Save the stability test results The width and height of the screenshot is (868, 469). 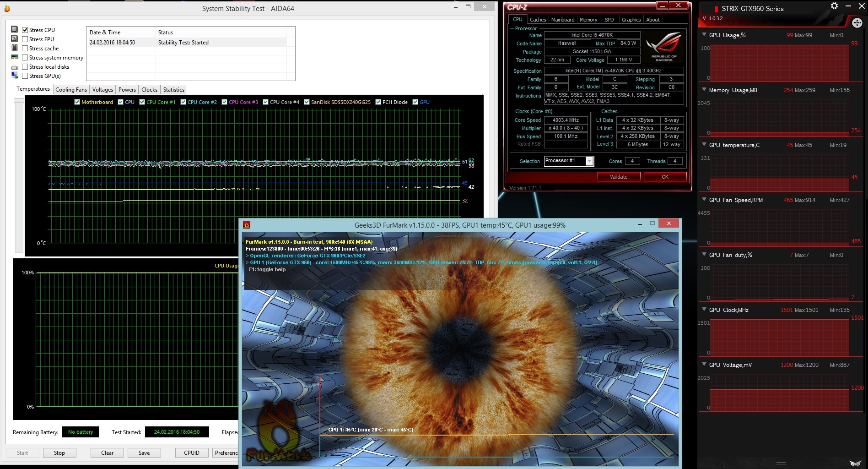[144, 453]
